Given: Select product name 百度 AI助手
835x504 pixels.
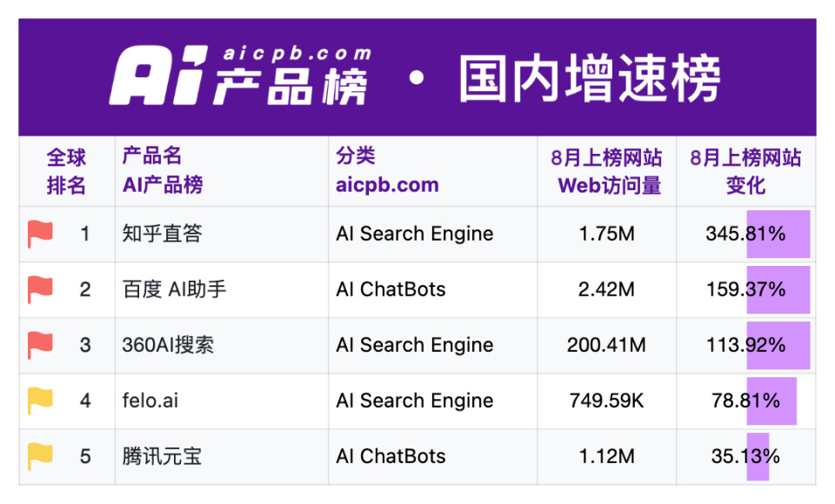Looking at the screenshot, I should [x=174, y=289].
